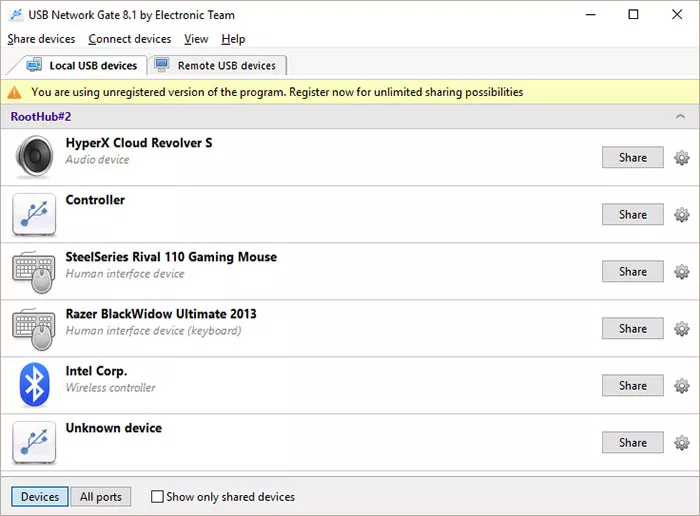
Task: Select the Intel Corp. device name
Action: coord(96,371)
